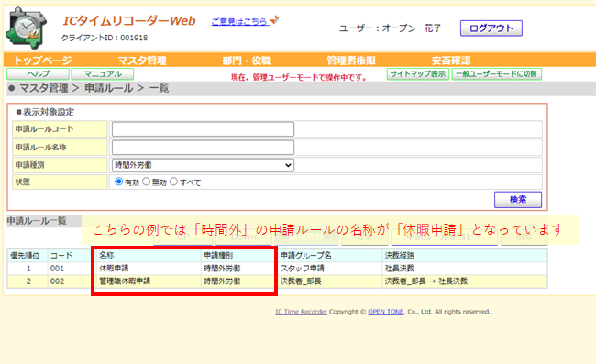The height and width of the screenshot is (364, 596).
Task: Open the 安否確認 menu
Action: 451,61
